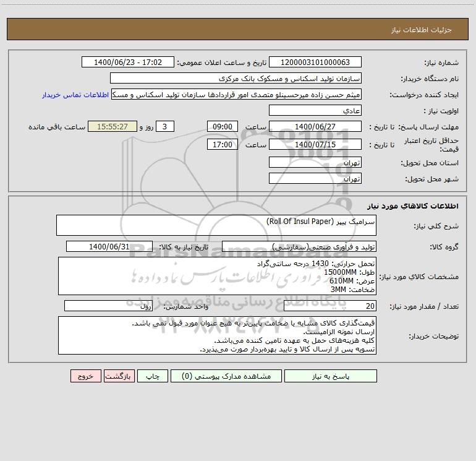The height and width of the screenshot is (461, 476).
Task: Click goods specifications text area
Action: tap(217, 276)
